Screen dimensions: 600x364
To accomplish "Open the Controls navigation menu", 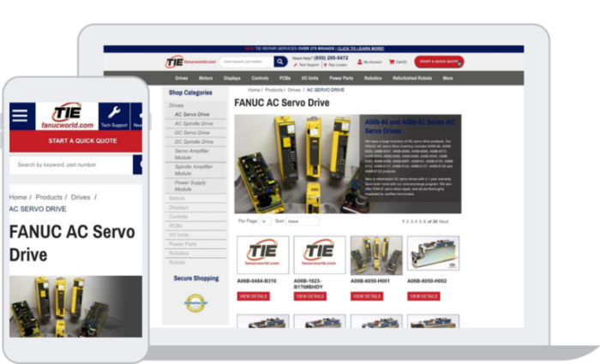I will click(260, 78).
